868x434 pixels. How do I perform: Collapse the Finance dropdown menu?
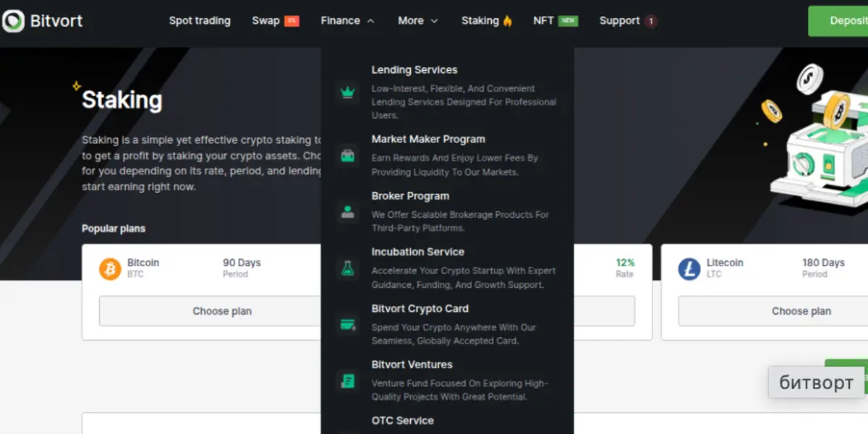pos(347,21)
